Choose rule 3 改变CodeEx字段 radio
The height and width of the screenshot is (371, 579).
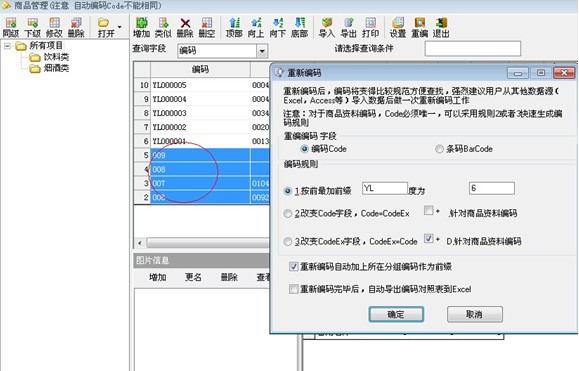(288, 242)
